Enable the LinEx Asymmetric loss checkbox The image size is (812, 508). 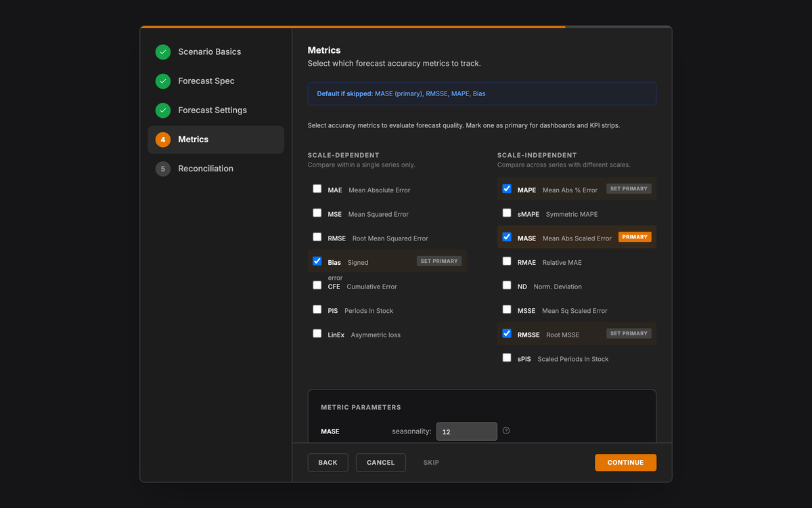pyautogui.click(x=317, y=334)
